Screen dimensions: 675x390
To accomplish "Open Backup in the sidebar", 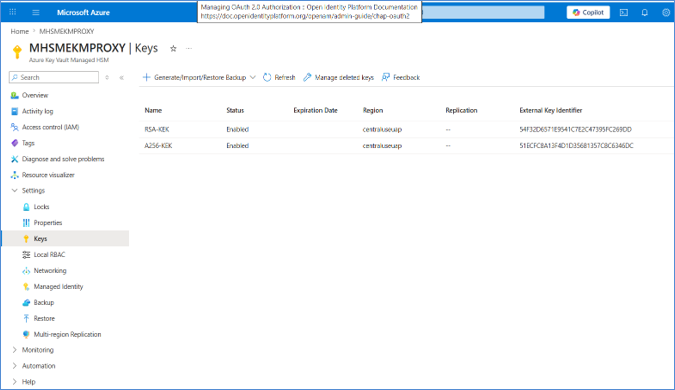I will coord(43,302).
